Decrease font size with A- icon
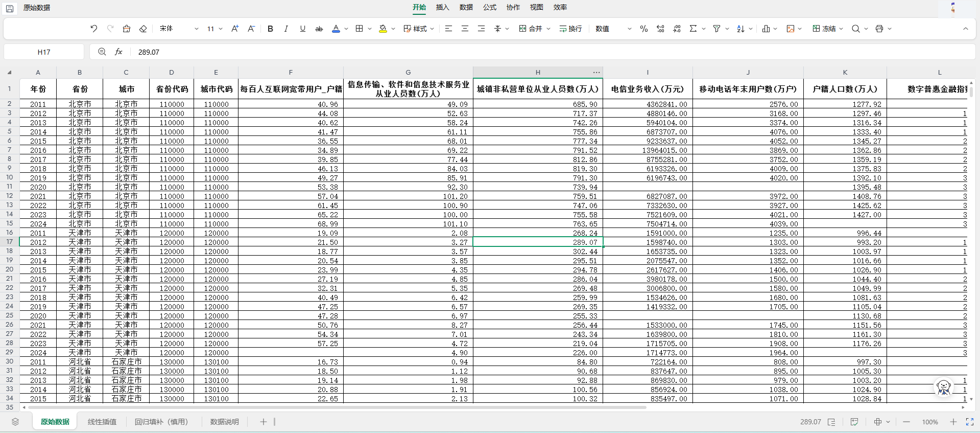 point(251,29)
